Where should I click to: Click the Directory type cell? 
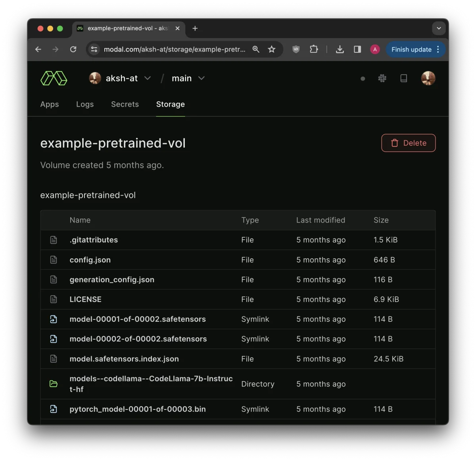258,384
